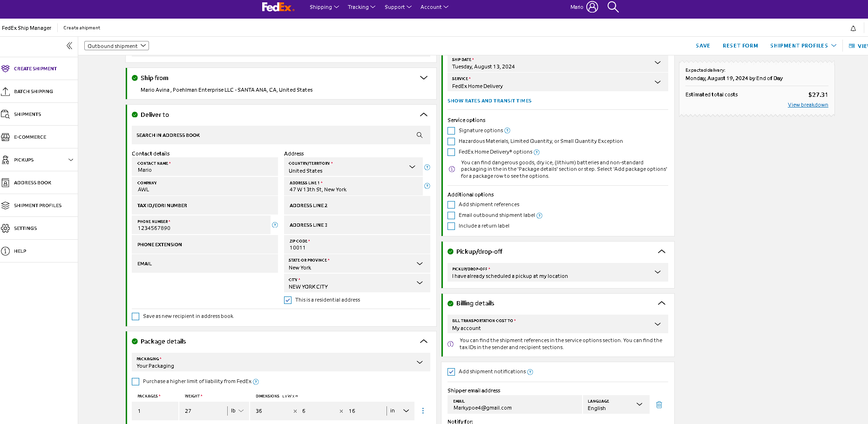Open the Ship Date dropdown
Screen dimensions: 868x424
point(558,63)
